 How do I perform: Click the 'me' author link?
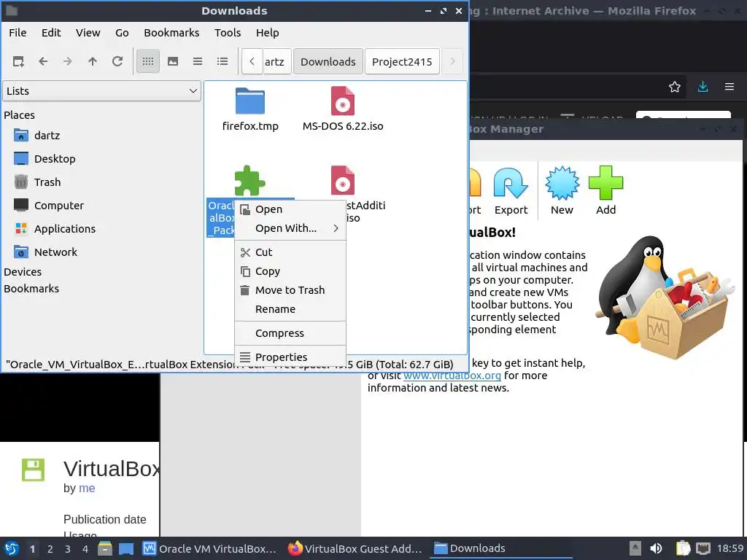pos(87,488)
